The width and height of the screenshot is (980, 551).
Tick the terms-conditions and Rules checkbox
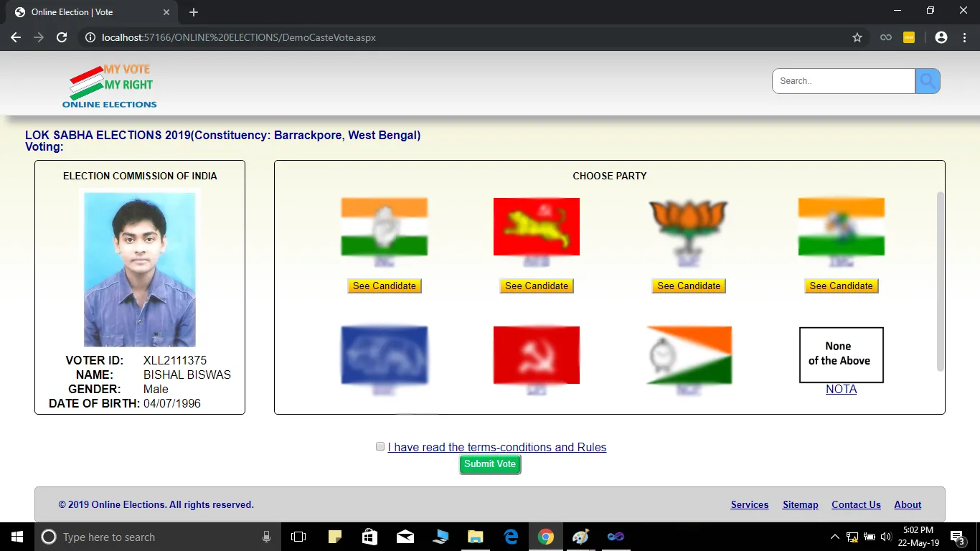(380, 446)
